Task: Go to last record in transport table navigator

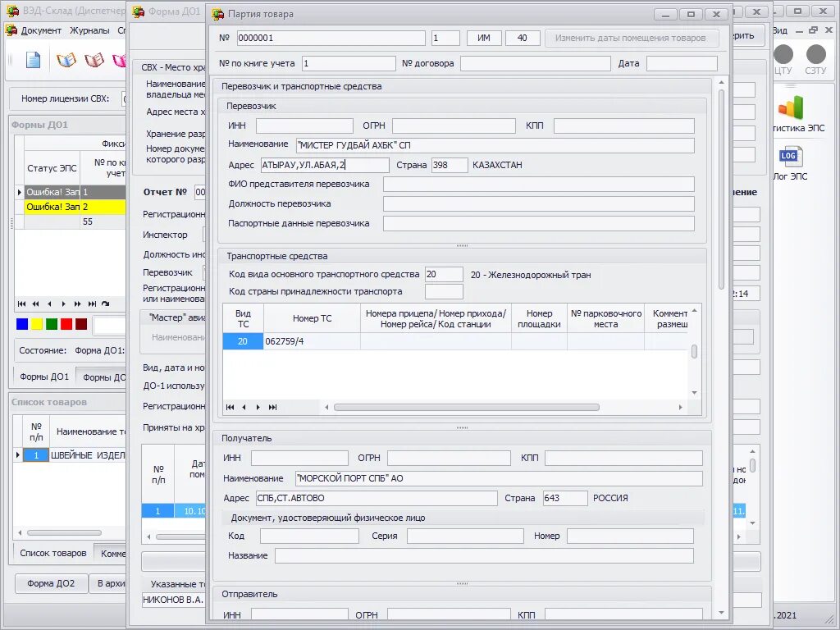Action: 272,407
